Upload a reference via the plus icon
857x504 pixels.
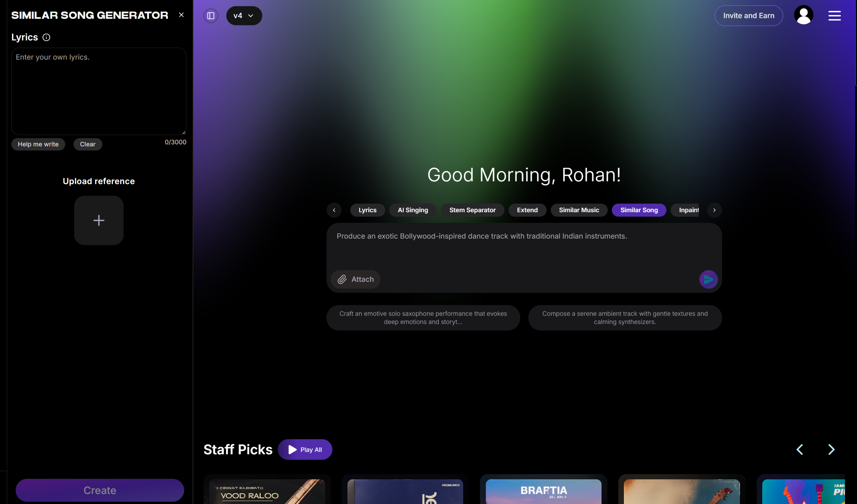point(99,220)
